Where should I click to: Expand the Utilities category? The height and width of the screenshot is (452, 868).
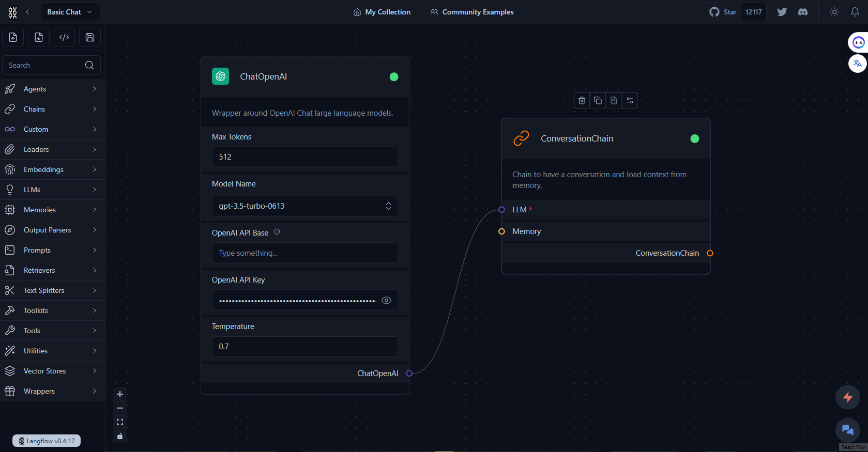52,351
